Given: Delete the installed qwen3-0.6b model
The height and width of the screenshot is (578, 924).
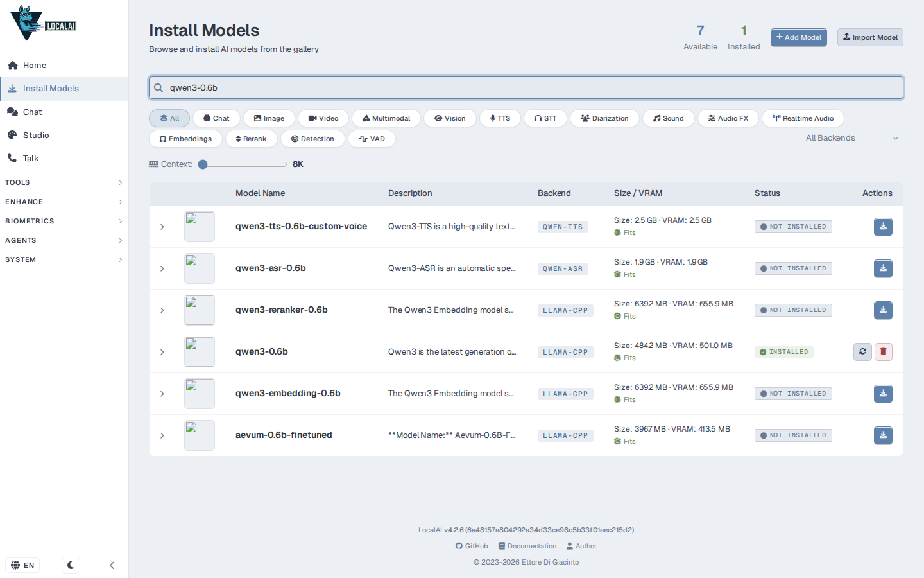Looking at the screenshot, I should point(884,352).
